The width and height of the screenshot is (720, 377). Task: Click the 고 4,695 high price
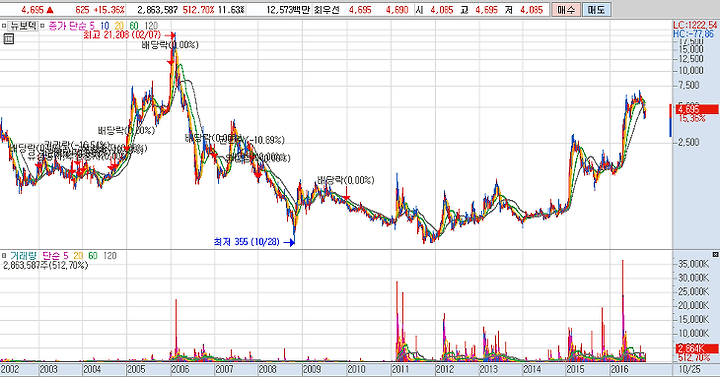479,10
